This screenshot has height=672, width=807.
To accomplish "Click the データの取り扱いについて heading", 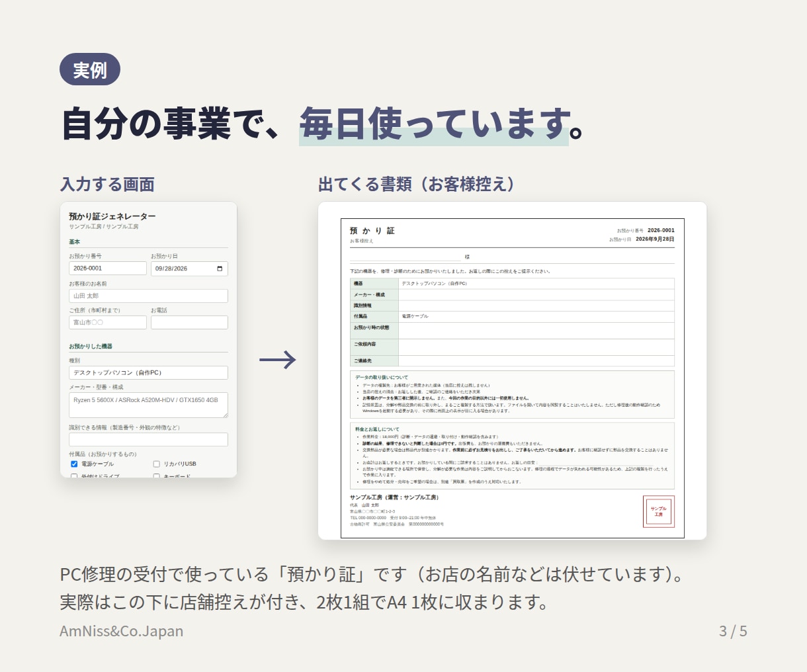I will (x=382, y=377).
